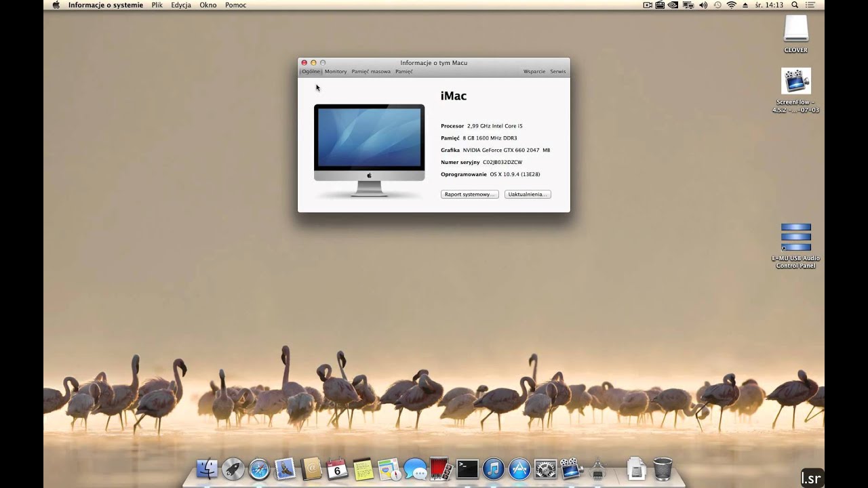Open Safari compass icon in dock

[x=259, y=468]
